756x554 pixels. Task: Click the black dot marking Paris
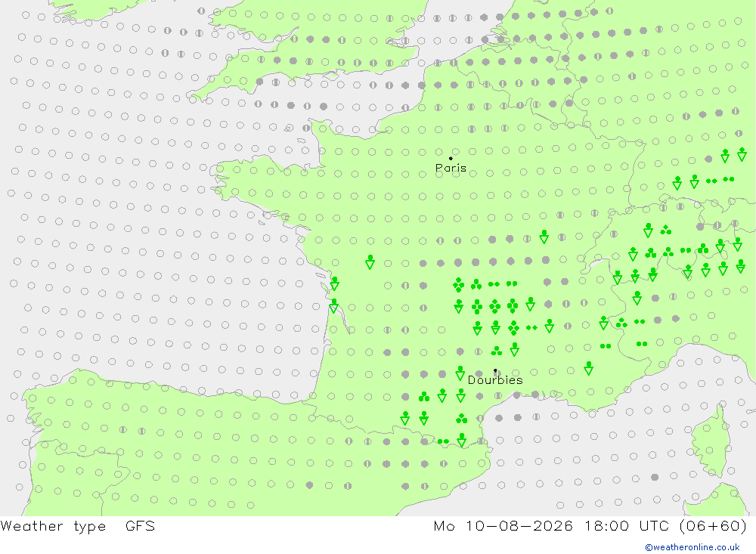point(451,158)
